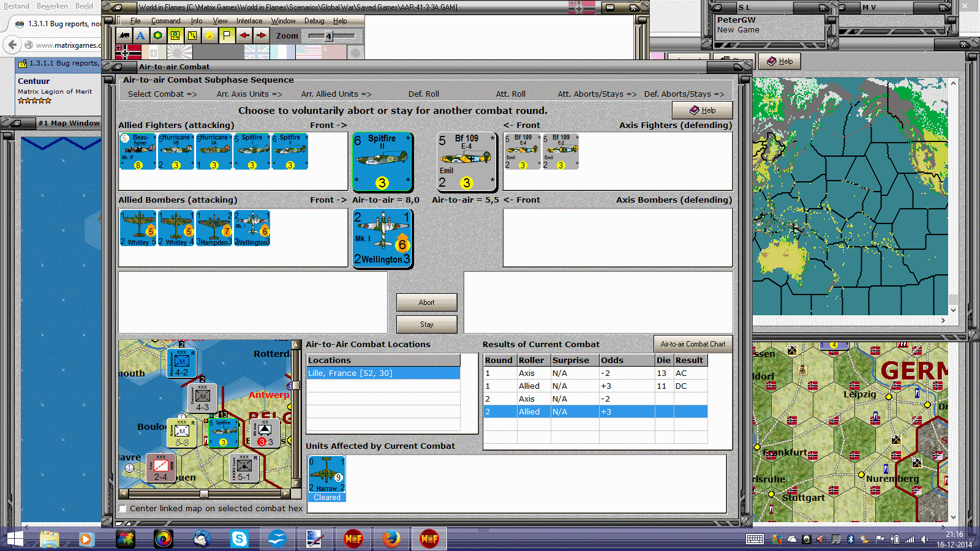Open the File menu

(x=135, y=21)
